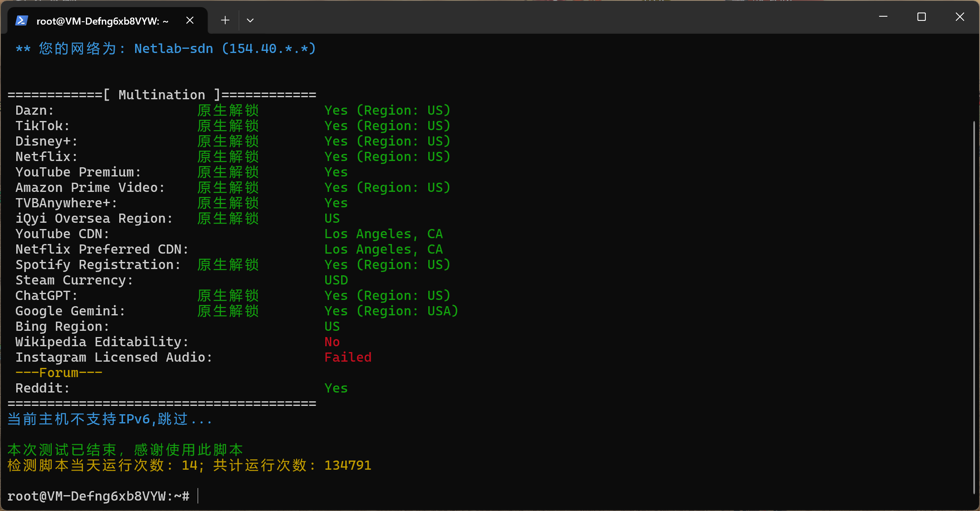980x511 pixels.
Task: Click the US value on iQyi row
Action: pyautogui.click(x=332, y=219)
